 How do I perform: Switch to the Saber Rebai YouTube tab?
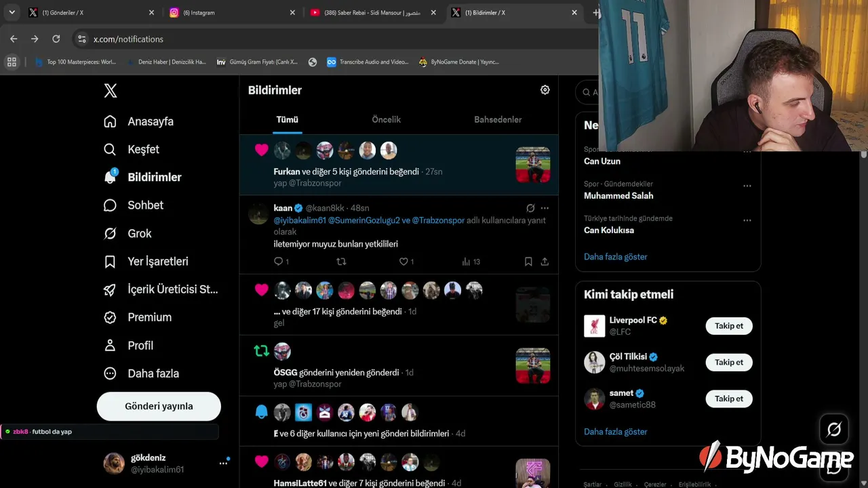[373, 12]
